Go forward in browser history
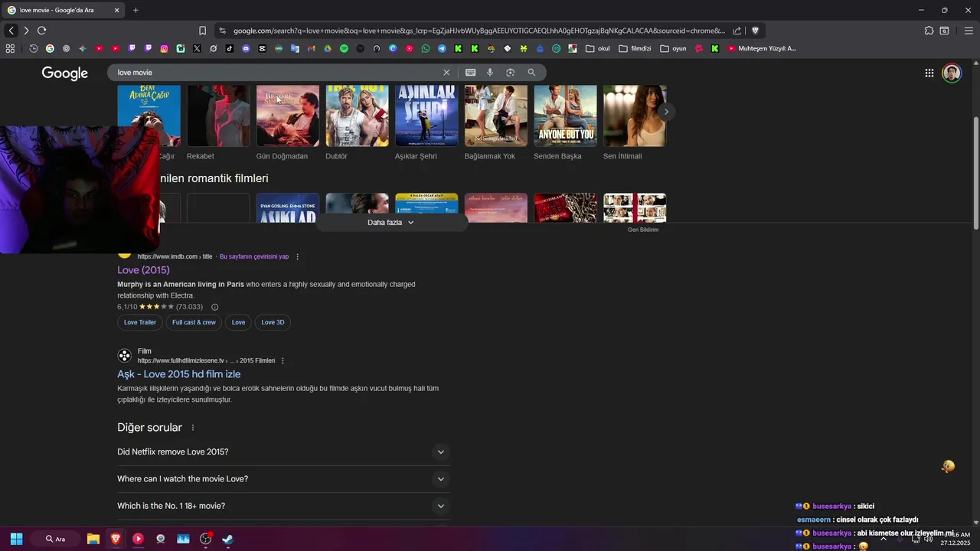 (x=26, y=31)
